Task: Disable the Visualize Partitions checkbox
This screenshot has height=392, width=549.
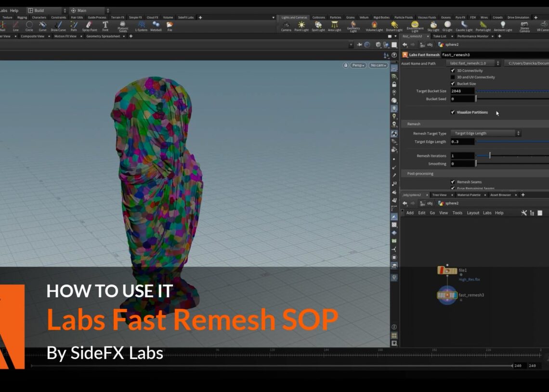Action: (452, 112)
